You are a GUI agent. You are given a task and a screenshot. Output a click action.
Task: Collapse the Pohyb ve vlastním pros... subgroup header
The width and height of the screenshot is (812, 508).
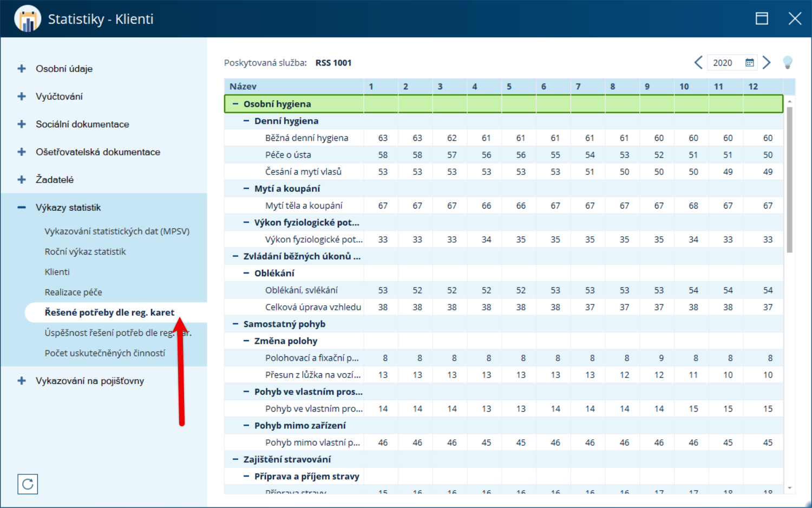[246, 392]
